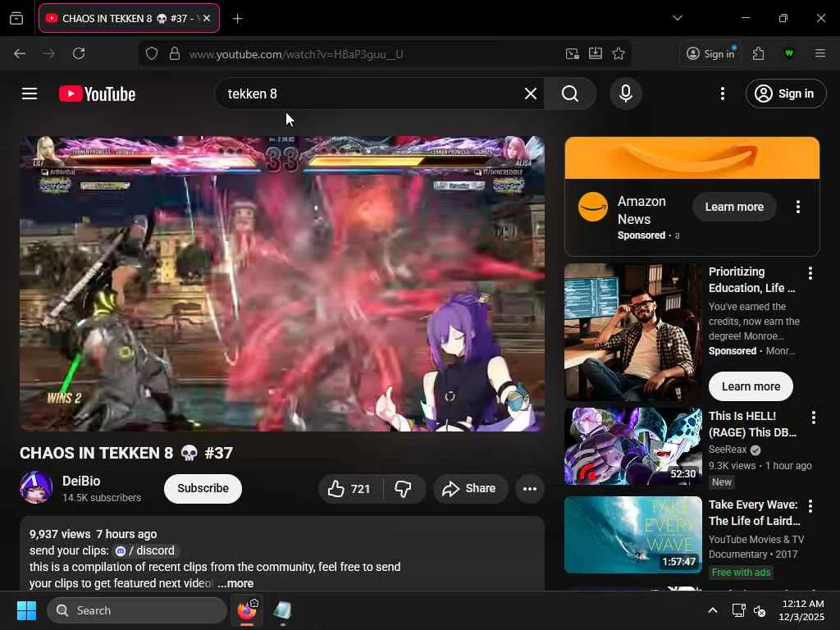Click the video player area
Image resolution: width=840 pixels, height=630 pixels.
pyautogui.click(x=282, y=284)
